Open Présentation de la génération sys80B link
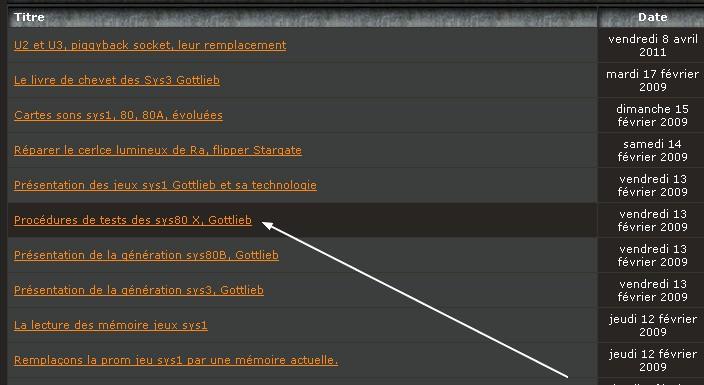Viewport: 704px width, 385px height. pyautogui.click(x=146, y=255)
